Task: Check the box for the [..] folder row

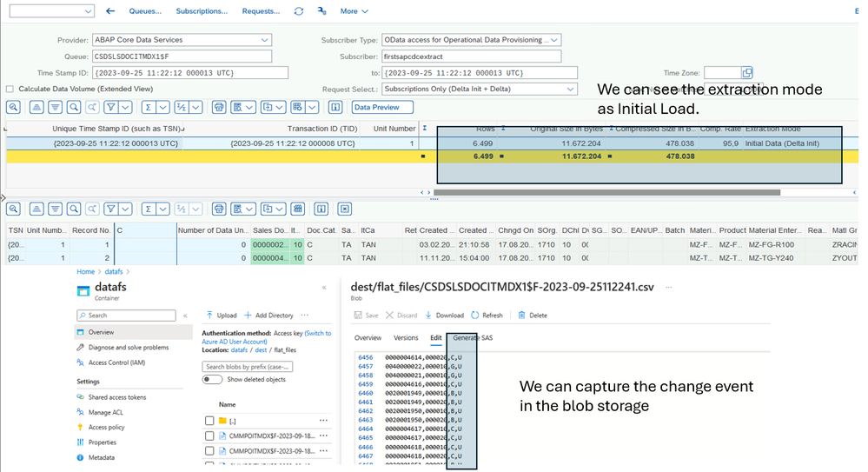Action: tap(209, 421)
